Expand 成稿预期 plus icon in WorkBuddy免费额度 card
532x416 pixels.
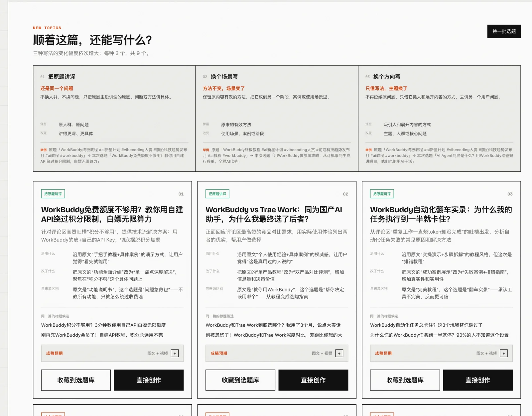(175, 353)
